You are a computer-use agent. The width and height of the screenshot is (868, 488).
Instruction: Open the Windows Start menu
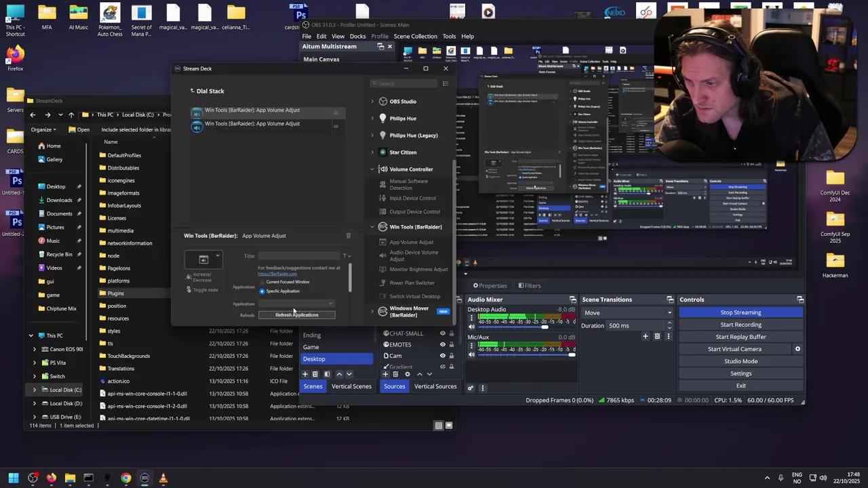point(14,478)
